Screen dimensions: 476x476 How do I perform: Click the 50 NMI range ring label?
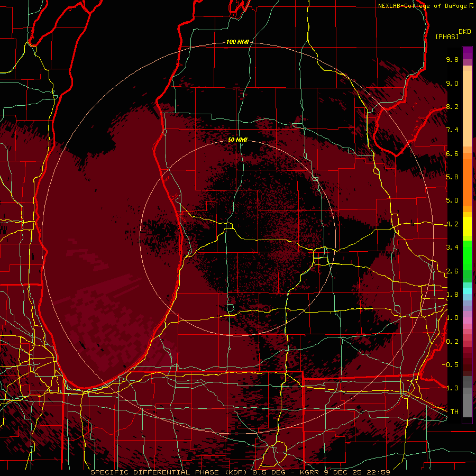(x=237, y=140)
